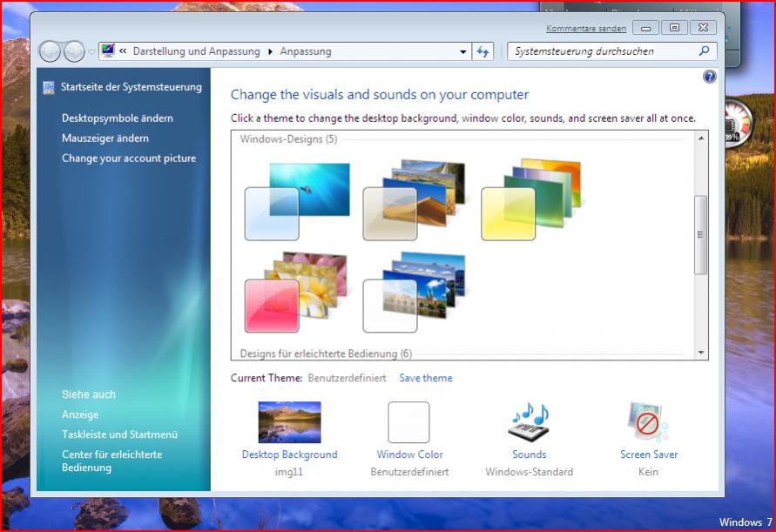Open Taskleiste und Startmenü
776x532 pixels.
click(120, 434)
